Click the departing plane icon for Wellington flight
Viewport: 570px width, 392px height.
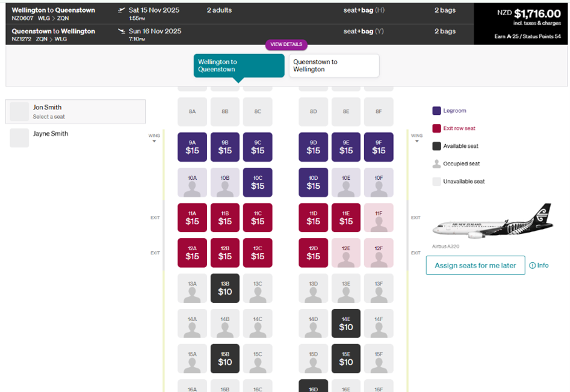tap(122, 11)
